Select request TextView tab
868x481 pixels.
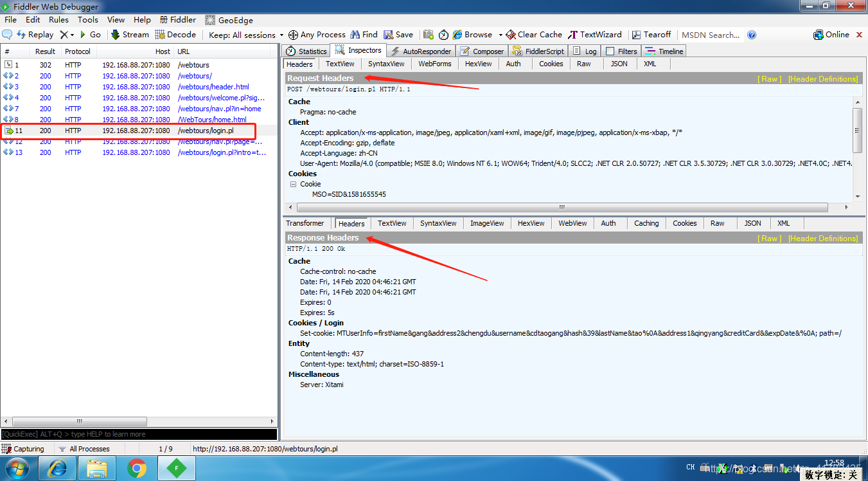point(340,64)
